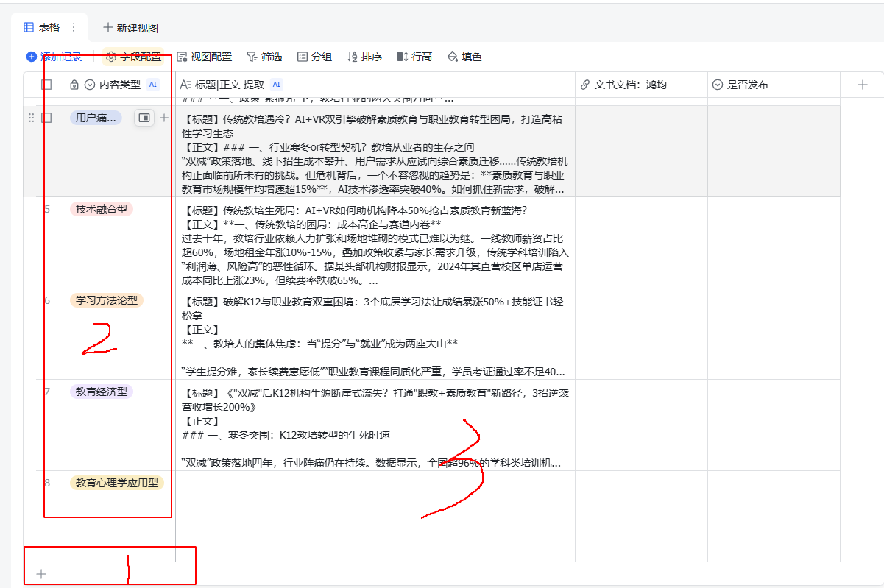Open the cell starting 传统教培生死局
This screenshot has height=588, width=884.
[375, 243]
